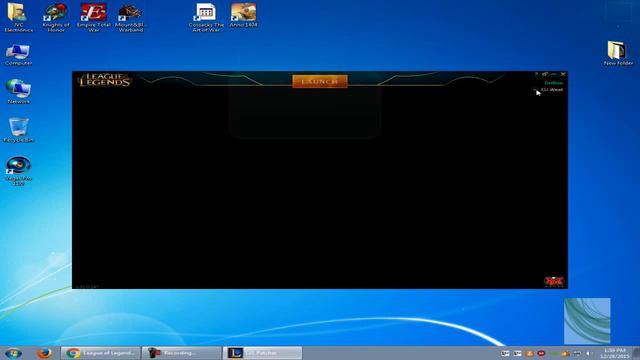
Task: Click the Riot Games logo in launcher corner
Action: pyautogui.click(x=554, y=281)
